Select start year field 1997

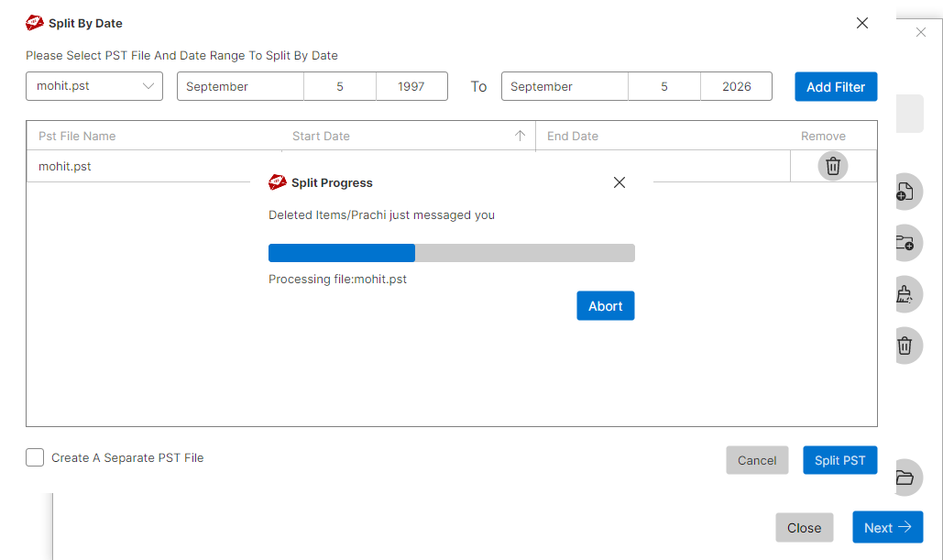(411, 86)
